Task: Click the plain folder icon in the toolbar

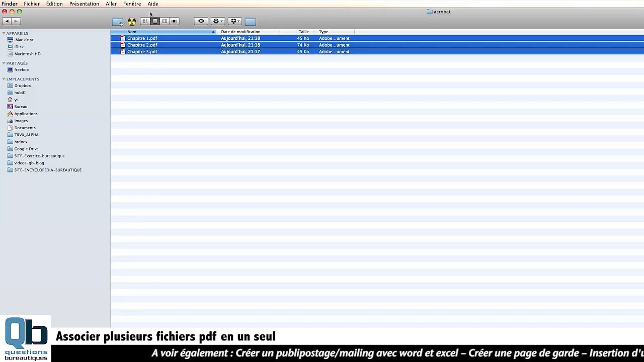Action: 250,22
